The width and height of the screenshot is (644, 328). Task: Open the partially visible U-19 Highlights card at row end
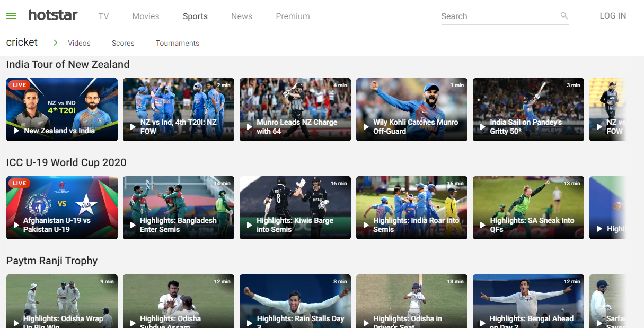(607, 208)
